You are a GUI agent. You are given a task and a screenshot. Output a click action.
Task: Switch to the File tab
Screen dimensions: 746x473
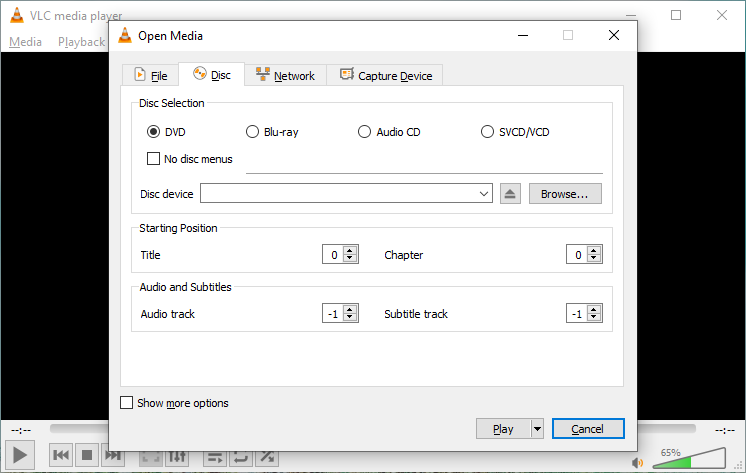point(150,75)
